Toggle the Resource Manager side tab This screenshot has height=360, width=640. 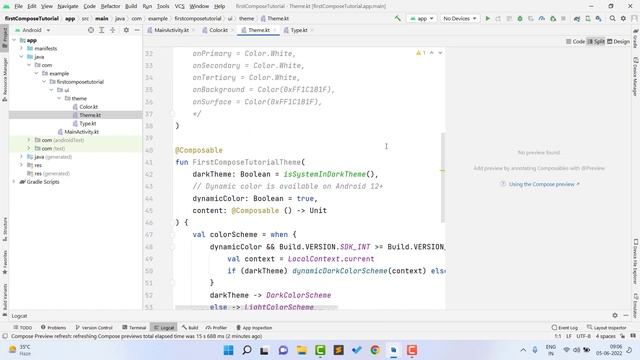[x=4, y=80]
